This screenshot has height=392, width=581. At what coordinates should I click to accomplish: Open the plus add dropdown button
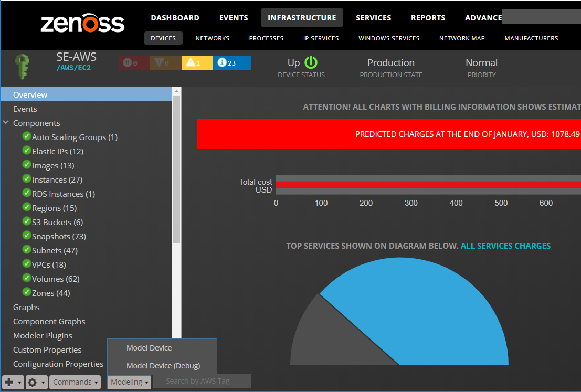13,383
